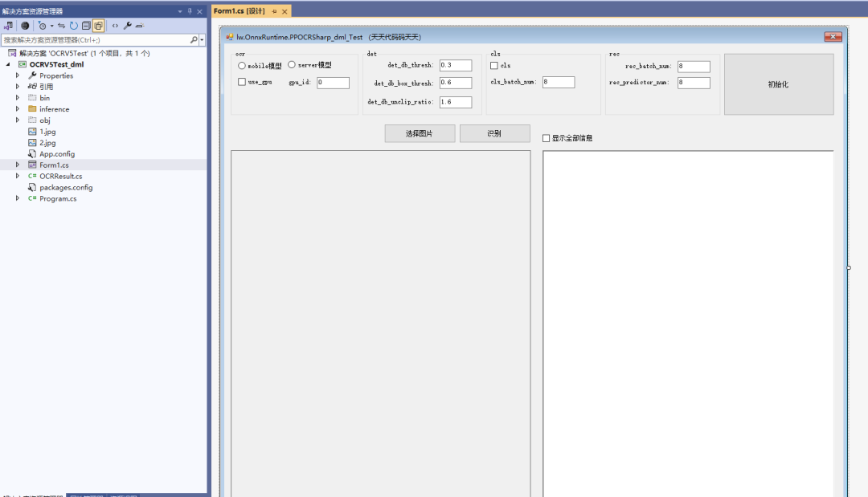Pin the Solution Explorer panel
The width and height of the screenshot is (868, 497).
190,11
